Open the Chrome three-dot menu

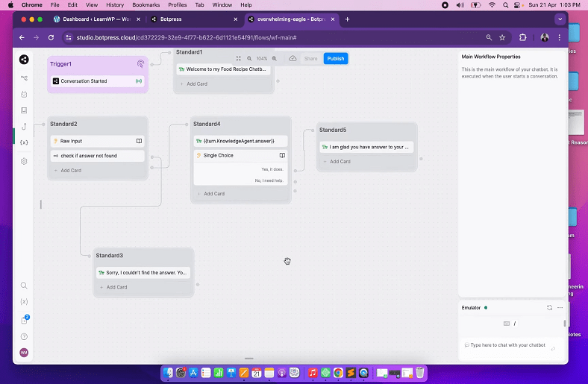559,37
